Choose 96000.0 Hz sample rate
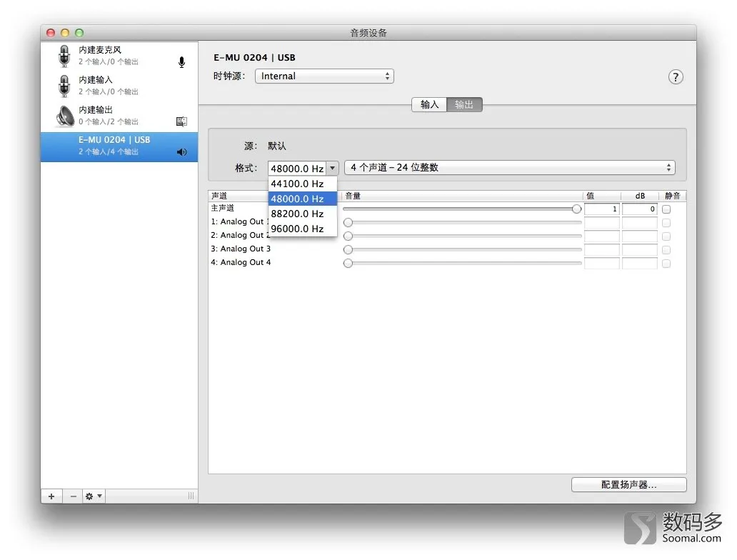The height and width of the screenshot is (560, 737). coord(303,229)
